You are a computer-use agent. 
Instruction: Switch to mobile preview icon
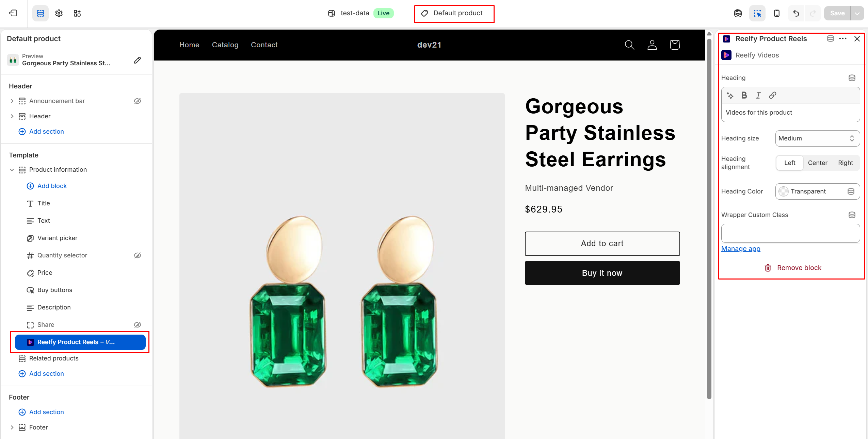coord(777,13)
